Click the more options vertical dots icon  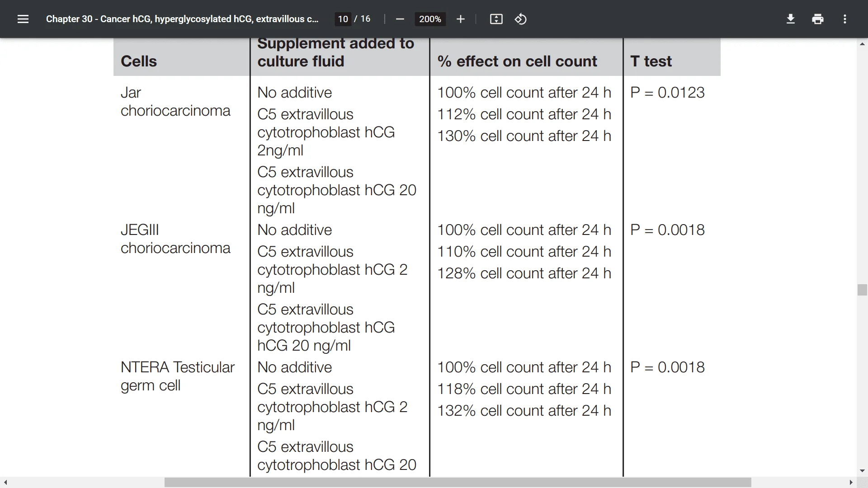click(845, 19)
